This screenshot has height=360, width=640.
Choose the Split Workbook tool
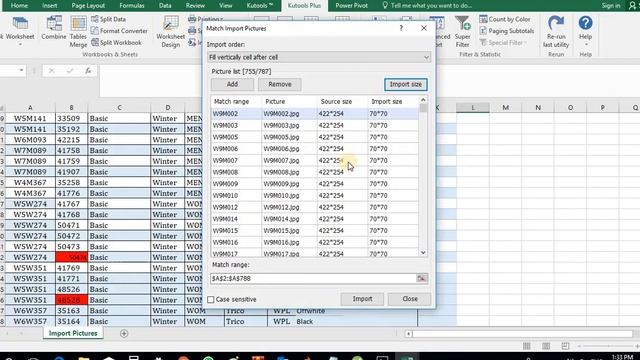pos(116,42)
